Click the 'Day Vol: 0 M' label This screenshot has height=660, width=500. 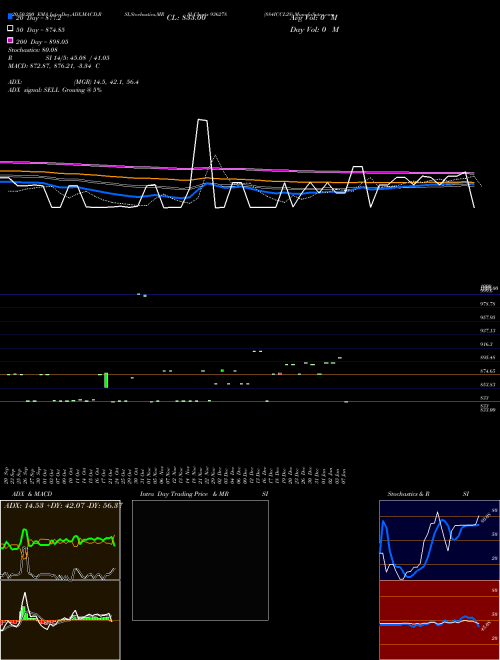(x=314, y=29)
